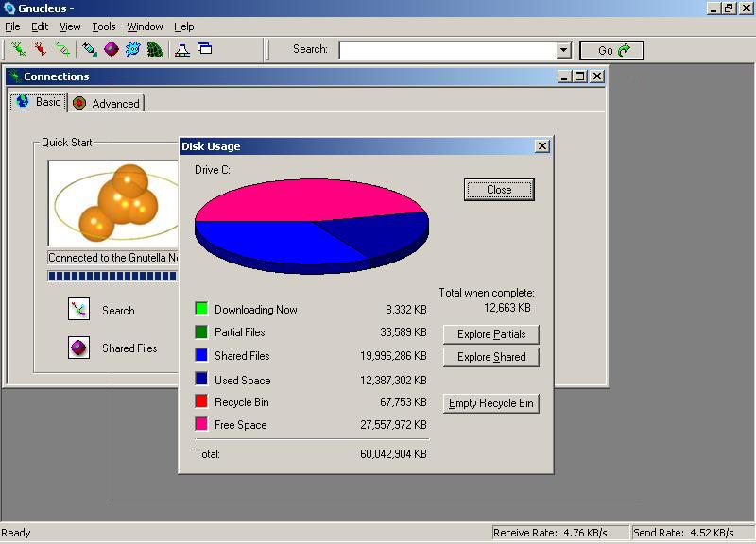
Task: Click the Free Space pink swatch
Action: pyautogui.click(x=201, y=423)
